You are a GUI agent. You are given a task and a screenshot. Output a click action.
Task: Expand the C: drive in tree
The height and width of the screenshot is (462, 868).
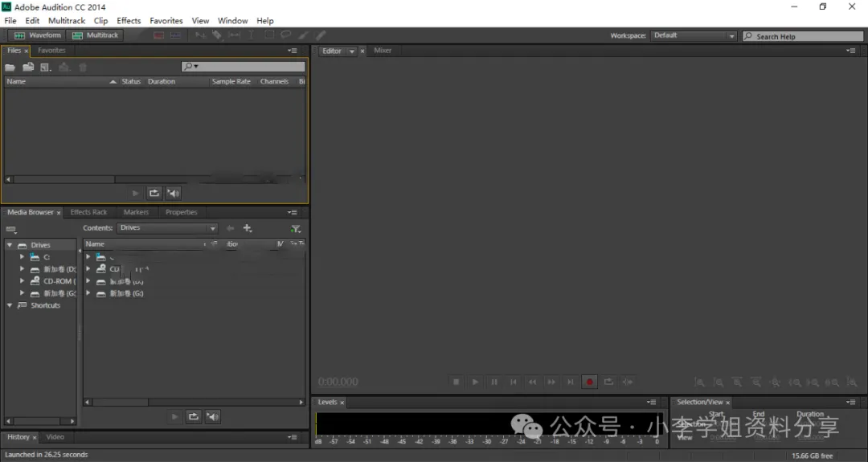tap(22, 257)
